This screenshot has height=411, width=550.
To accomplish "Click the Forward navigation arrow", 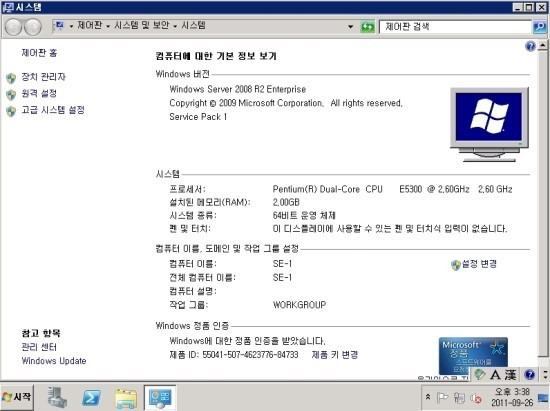I will point(33,27).
